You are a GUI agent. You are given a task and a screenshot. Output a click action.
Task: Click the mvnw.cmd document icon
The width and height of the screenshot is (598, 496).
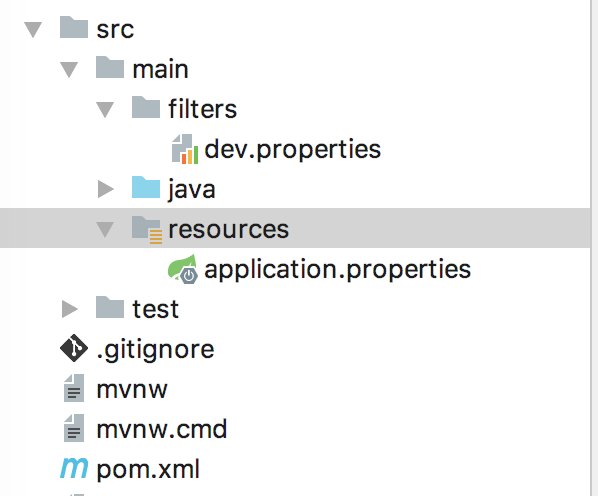click(x=74, y=428)
